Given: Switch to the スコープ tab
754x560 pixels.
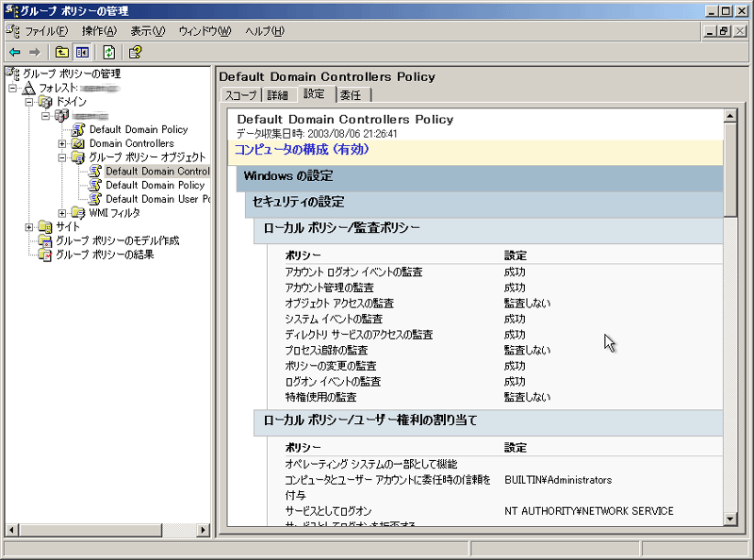Looking at the screenshot, I should (241, 95).
